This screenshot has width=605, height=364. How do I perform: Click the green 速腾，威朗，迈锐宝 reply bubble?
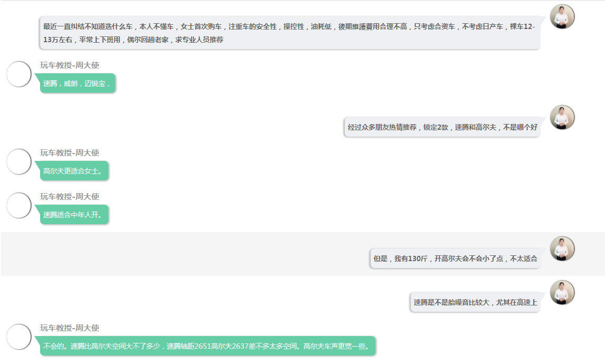pos(77,83)
